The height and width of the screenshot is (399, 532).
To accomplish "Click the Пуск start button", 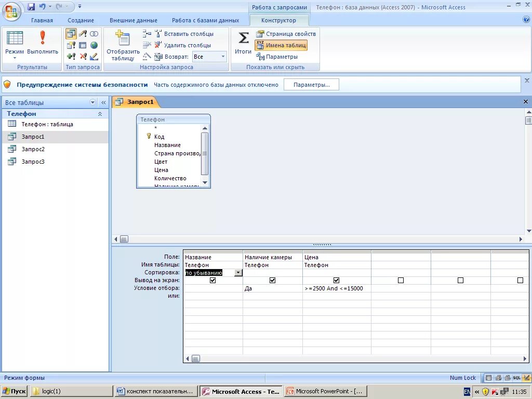I will (14, 391).
